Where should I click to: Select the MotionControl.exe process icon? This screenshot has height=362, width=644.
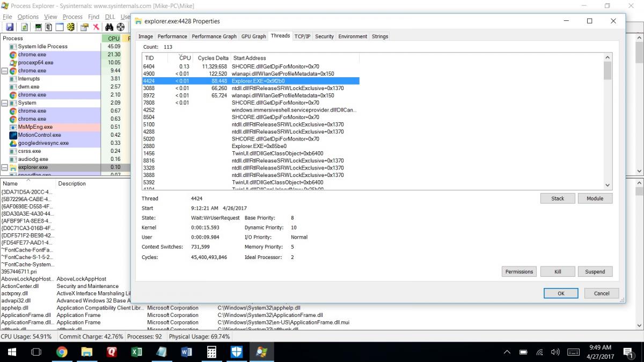point(13,135)
